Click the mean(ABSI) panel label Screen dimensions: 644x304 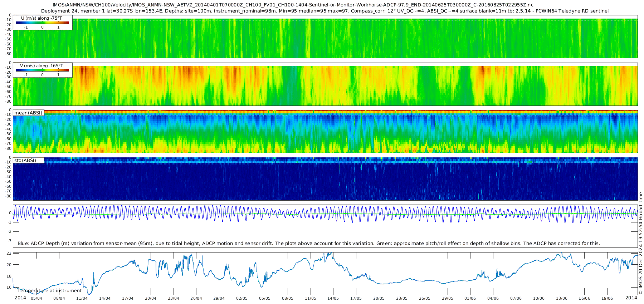pos(28,113)
